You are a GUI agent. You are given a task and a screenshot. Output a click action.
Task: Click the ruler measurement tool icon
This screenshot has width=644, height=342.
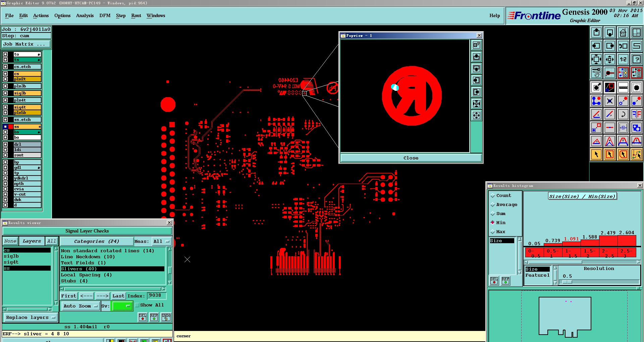tap(623, 87)
